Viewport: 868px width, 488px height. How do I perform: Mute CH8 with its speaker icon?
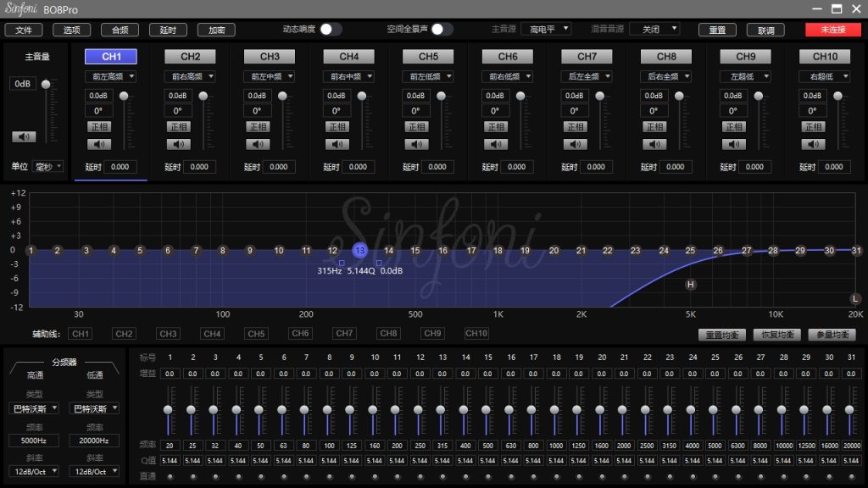654,144
